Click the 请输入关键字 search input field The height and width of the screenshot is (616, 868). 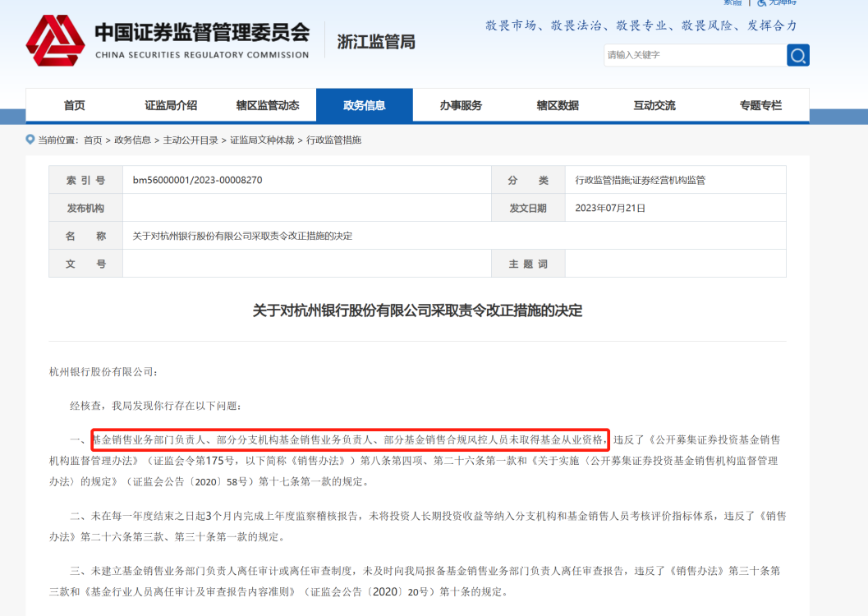pyautogui.click(x=694, y=55)
